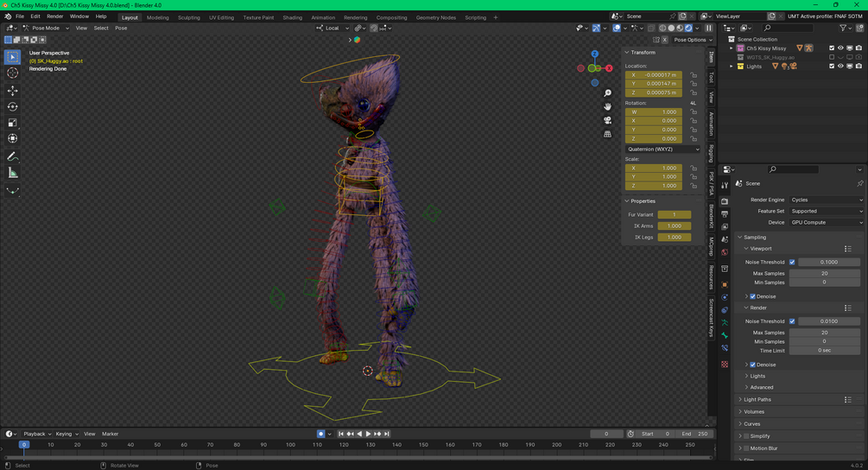This screenshot has height=470, width=868.
Task: Select the Rotate tool in the left toolbar
Action: (x=12, y=106)
